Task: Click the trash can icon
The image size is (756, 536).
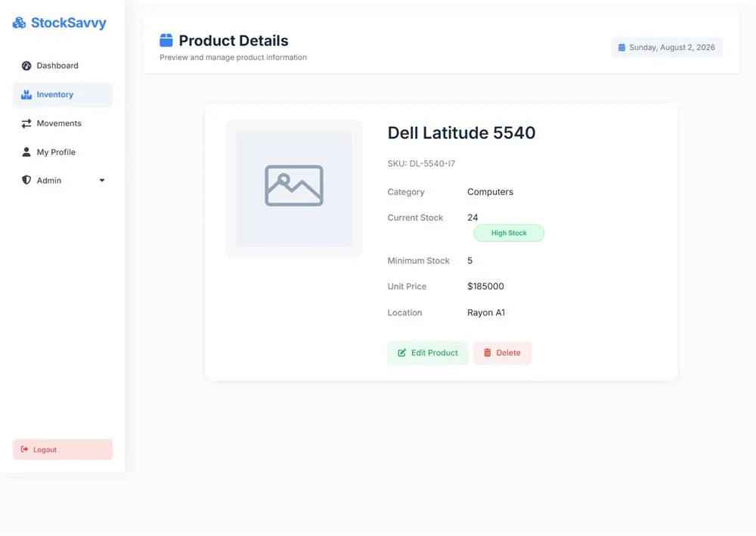Action: [488, 353]
